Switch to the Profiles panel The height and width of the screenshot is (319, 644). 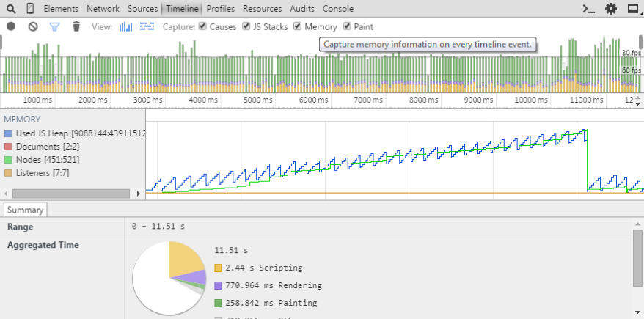[222, 9]
